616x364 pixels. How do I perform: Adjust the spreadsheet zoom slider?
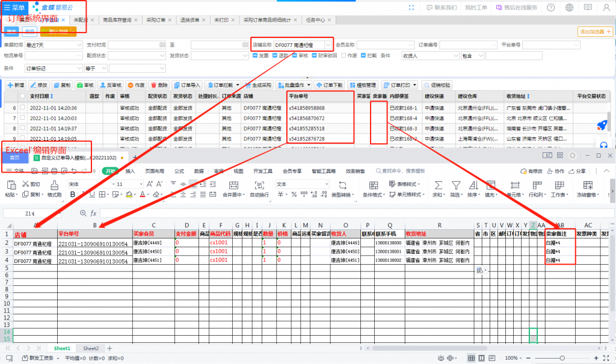click(562, 358)
